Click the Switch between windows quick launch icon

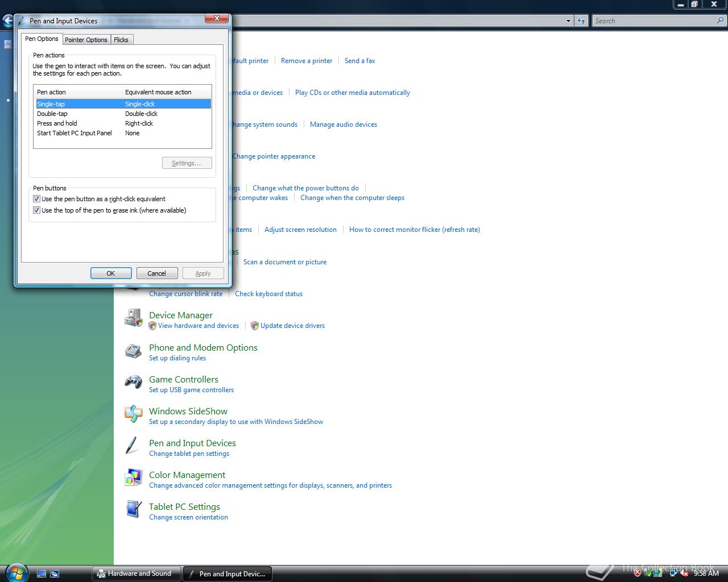[55, 574]
